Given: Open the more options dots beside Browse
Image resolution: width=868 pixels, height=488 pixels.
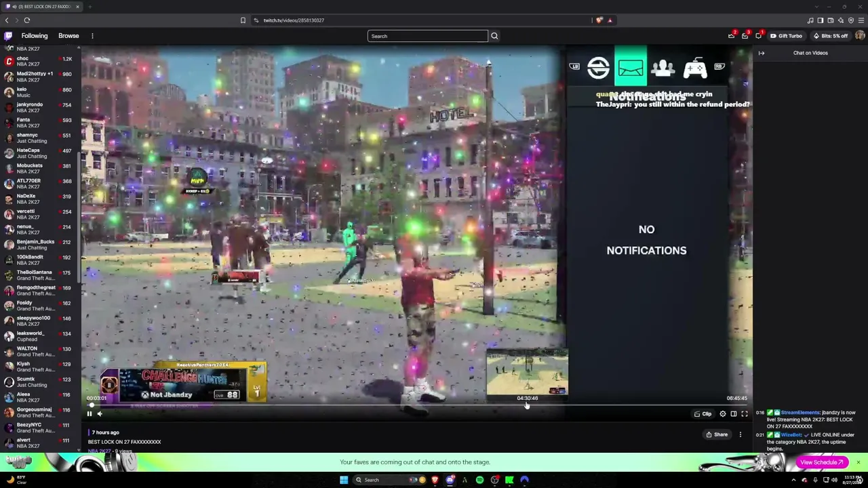Looking at the screenshot, I should [92, 36].
